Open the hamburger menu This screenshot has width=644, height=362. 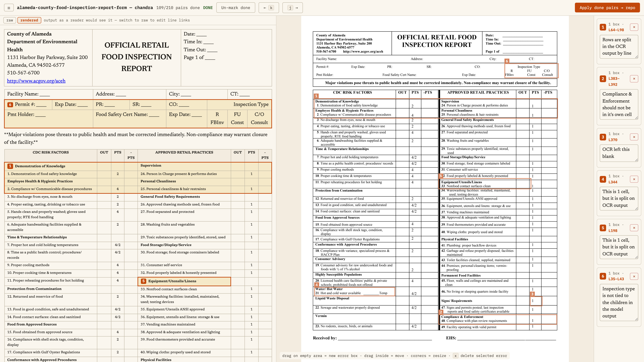pyautogui.click(x=9, y=8)
